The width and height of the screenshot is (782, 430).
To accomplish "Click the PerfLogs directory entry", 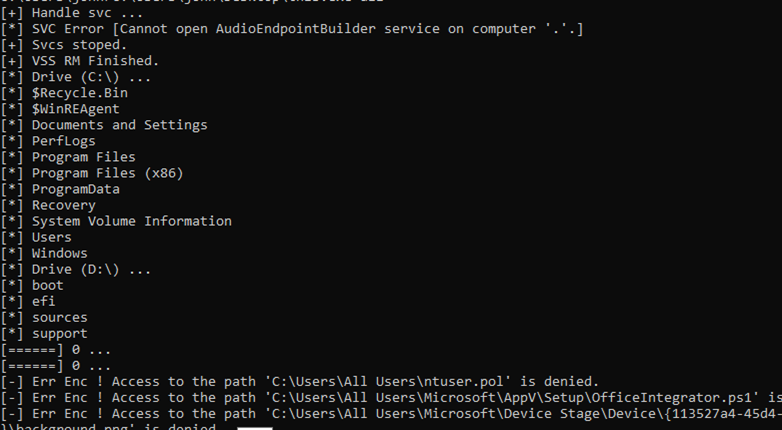I will (63, 141).
